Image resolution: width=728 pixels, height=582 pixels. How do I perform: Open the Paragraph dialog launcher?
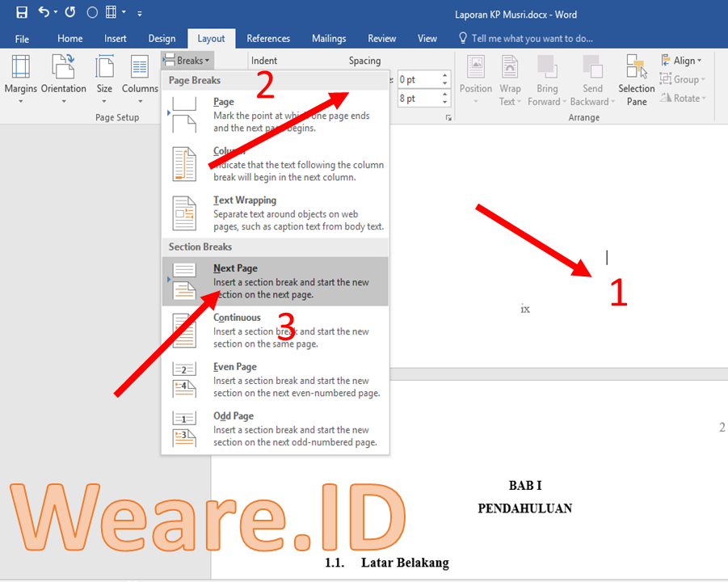tap(448, 118)
